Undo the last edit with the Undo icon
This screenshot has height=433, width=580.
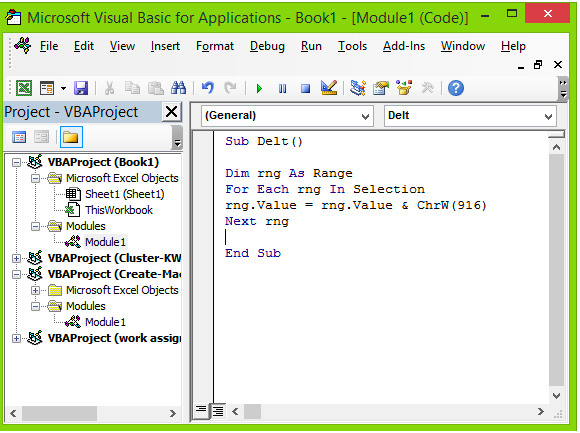tap(208, 88)
